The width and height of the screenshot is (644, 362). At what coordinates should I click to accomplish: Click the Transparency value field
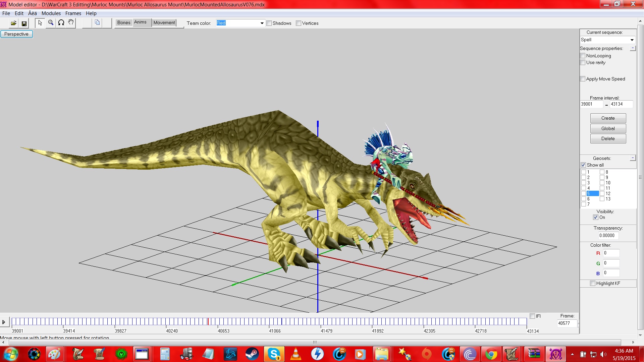[609, 235]
